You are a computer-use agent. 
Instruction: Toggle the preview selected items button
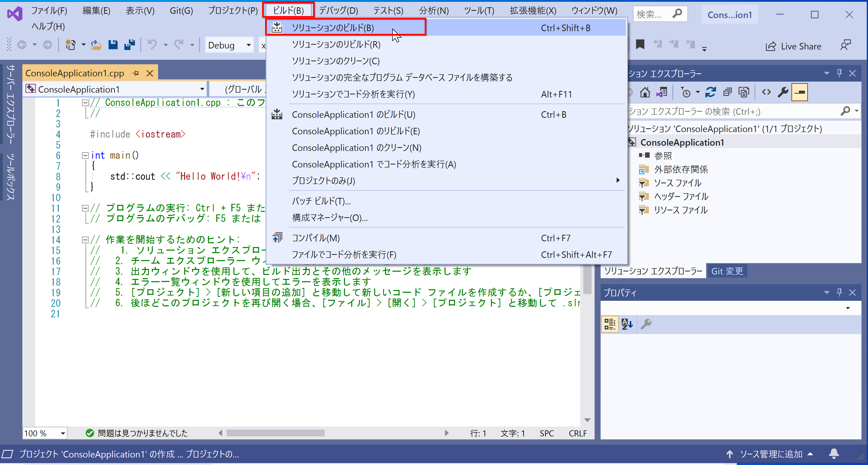pos(800,92)
